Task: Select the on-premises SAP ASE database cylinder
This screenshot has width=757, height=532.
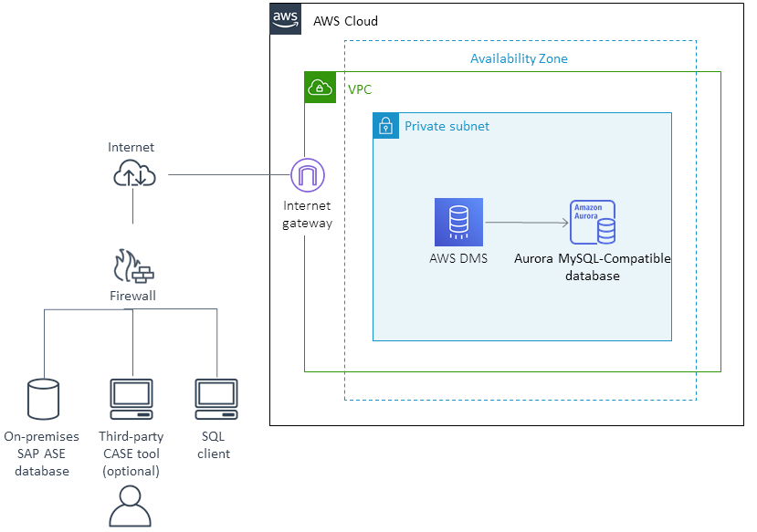Action: coord(42,398)
